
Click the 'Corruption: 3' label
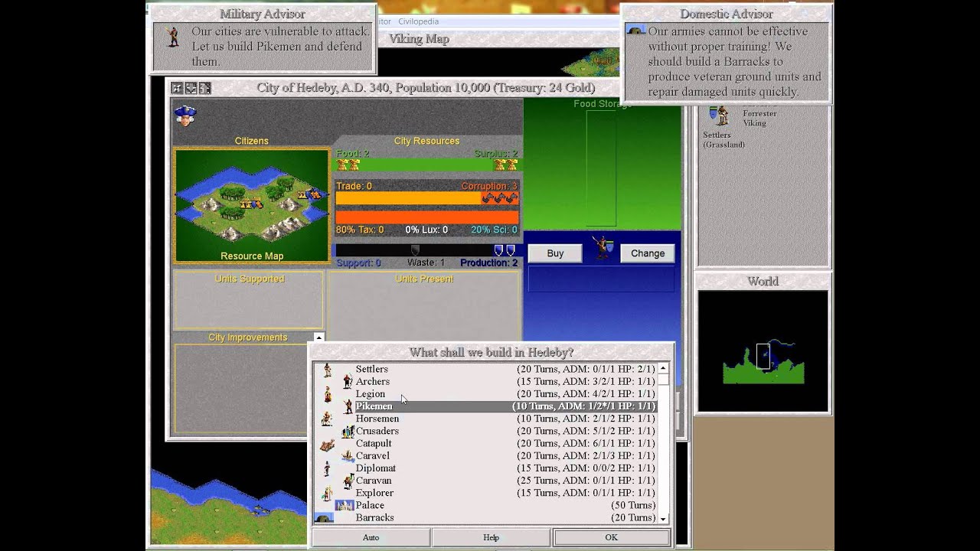tap(489, 186)
